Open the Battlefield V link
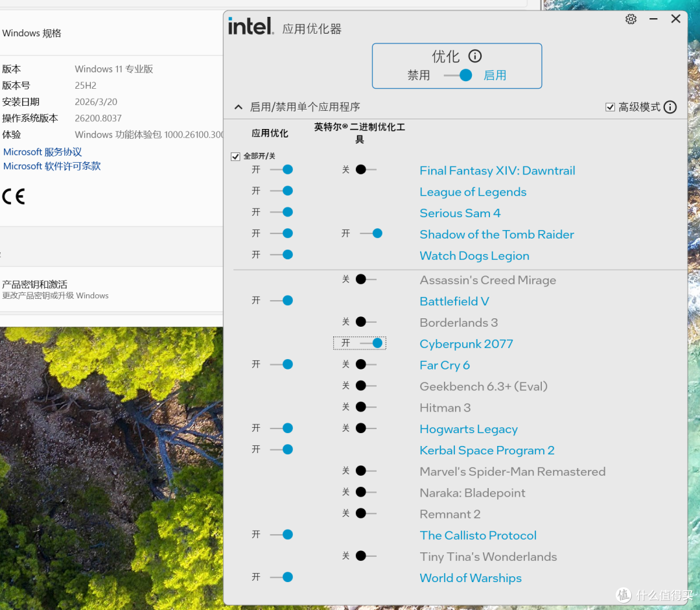This screenshot has height=610, width=700. tap(454, 301)
